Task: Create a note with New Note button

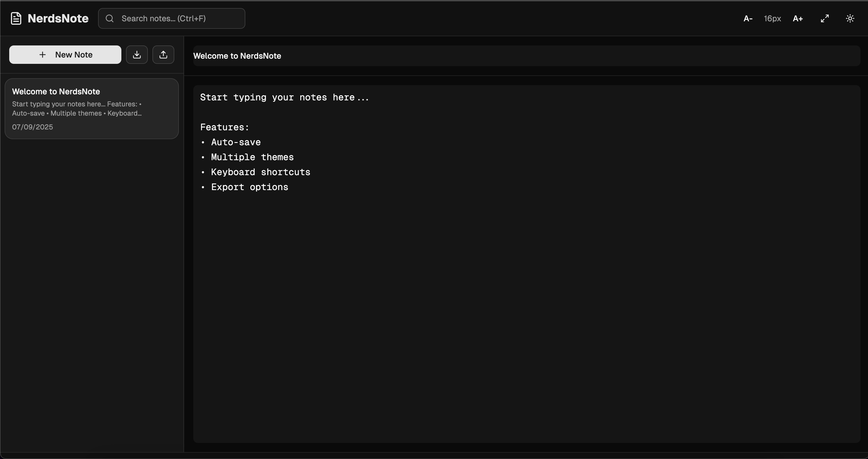Action: tap(65, 55)
